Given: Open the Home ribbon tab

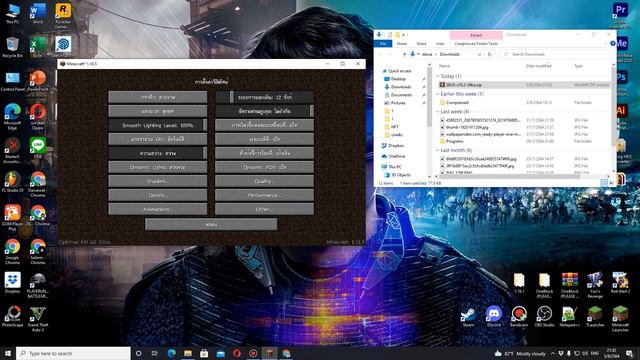Looking at the screenshot, I should (x=402, y=44).
